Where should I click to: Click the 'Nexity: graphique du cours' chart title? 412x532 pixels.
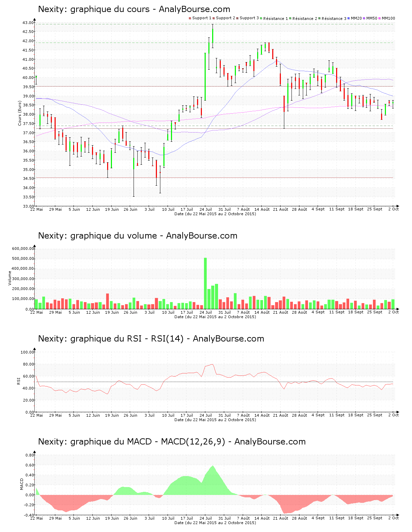click(134, 9)
